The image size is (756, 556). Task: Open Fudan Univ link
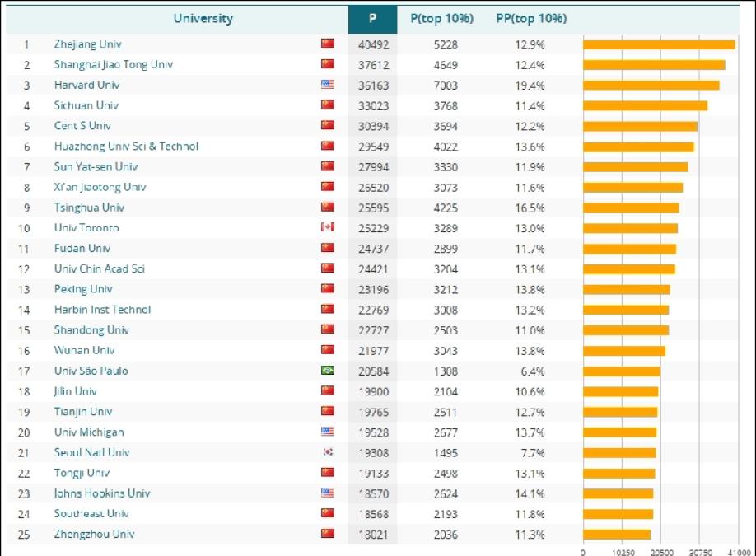click(82, 249)
